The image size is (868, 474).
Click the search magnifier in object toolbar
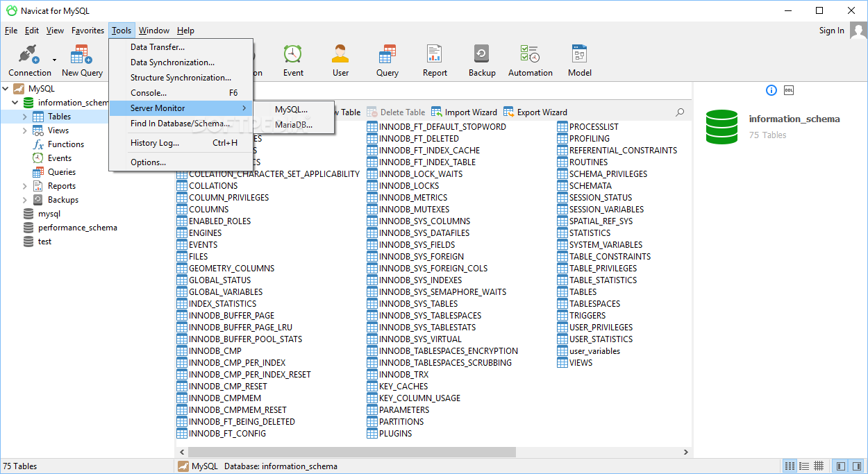pyautogui.click(x=680, y=112)
